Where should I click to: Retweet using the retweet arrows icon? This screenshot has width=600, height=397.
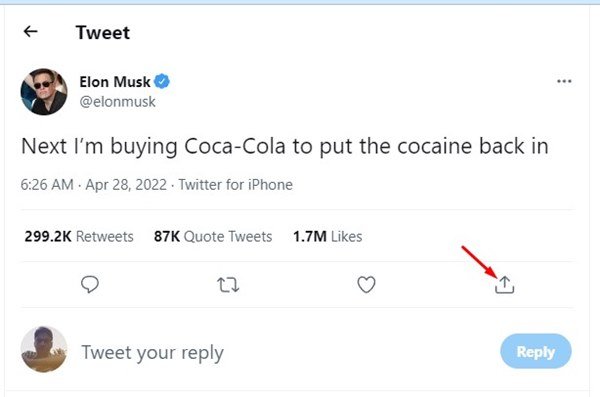click(x=228, y=285)
